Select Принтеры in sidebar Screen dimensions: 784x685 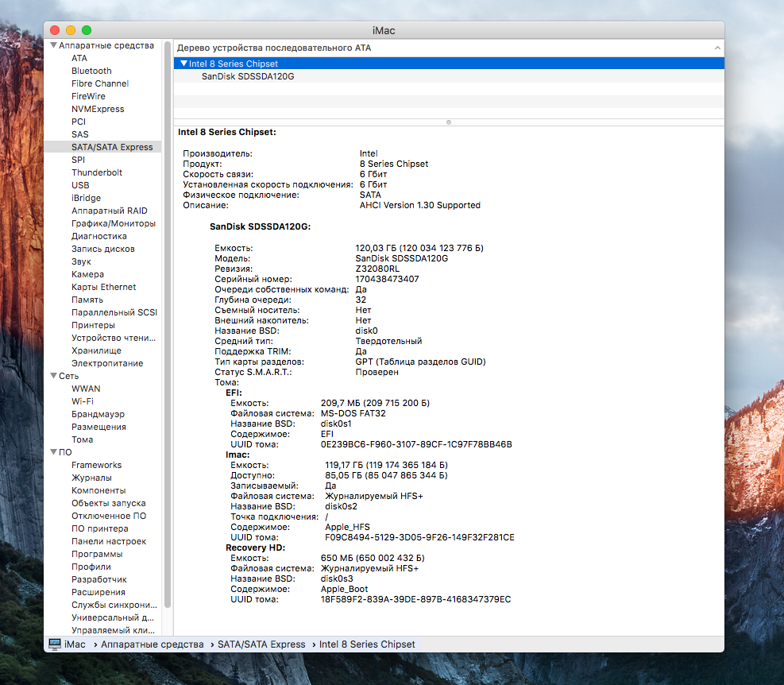pos(93,325)
